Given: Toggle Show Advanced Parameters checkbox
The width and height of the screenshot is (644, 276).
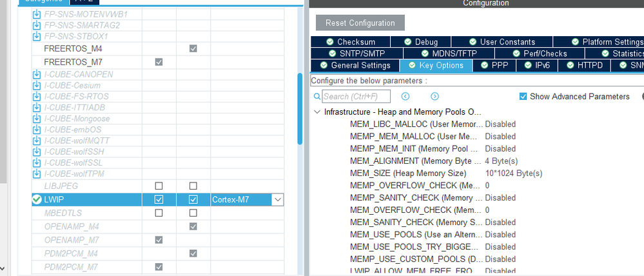Looking at the screenshot, I should (523, 97).
